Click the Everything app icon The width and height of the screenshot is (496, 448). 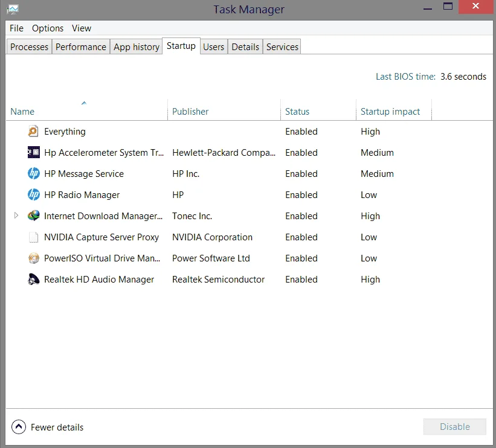pyautogui.click(x=33, y=131)
